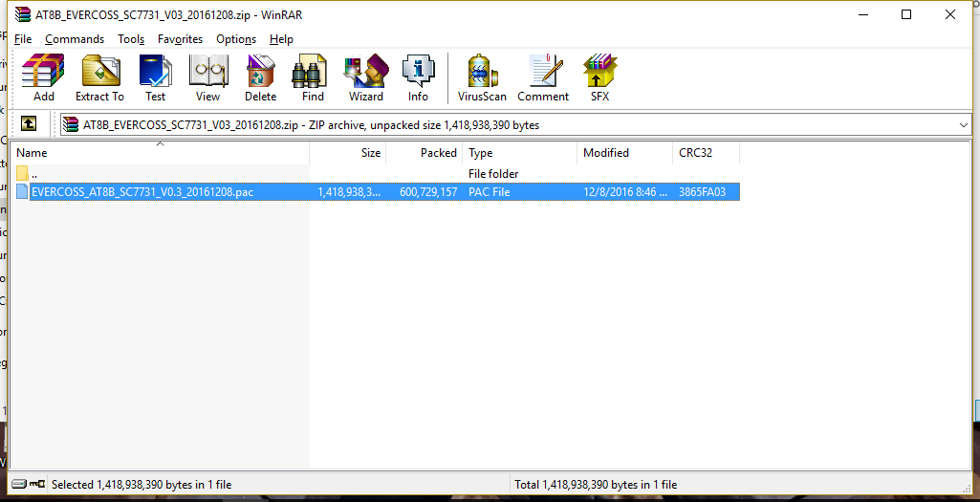This screenshot has width=980, height=502.
Task: Click the CRC32 value 3865FA03
Action: click(x=702, y=192)
